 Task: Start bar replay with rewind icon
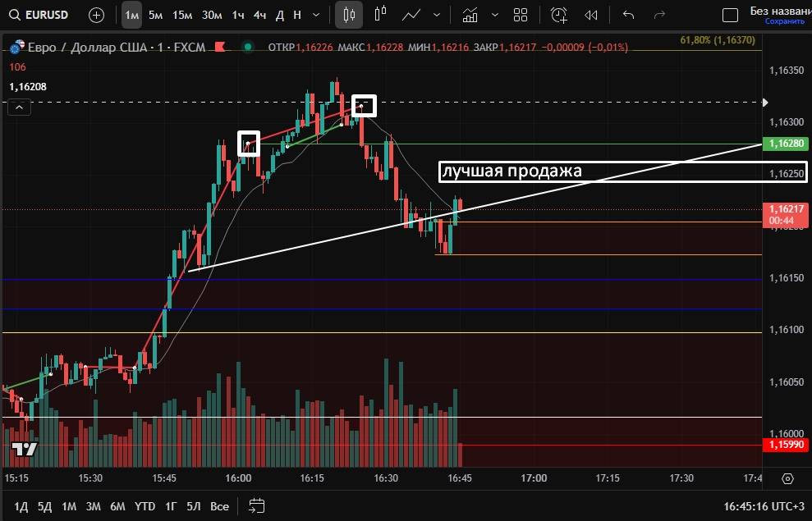click(x=590, y=15)
